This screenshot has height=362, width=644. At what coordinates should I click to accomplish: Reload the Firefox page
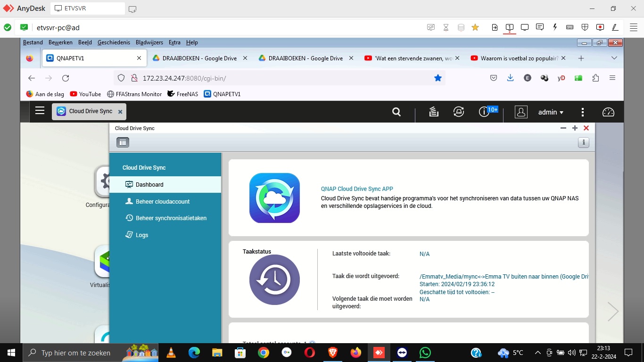point(66,78)
